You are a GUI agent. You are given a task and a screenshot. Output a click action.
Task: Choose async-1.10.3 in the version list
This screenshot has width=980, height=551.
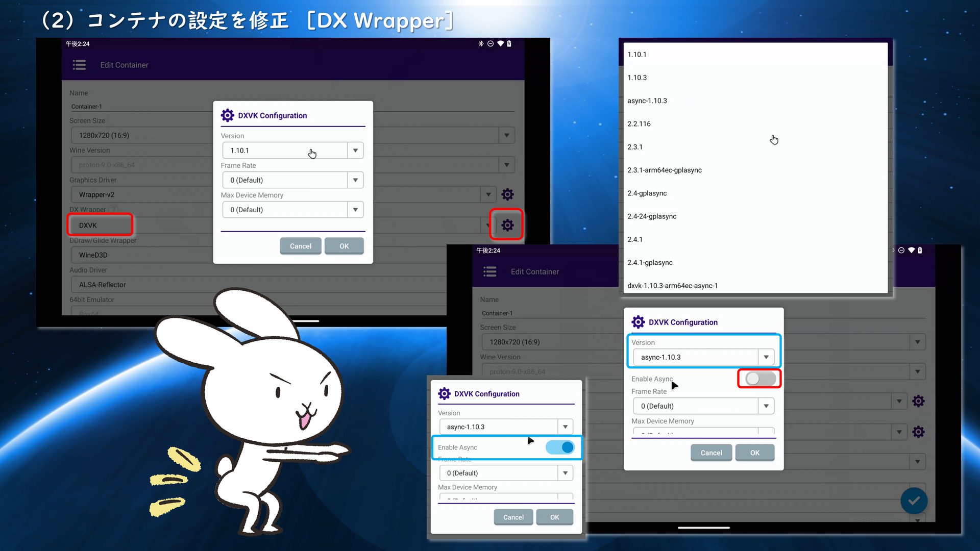click(755, 101)
